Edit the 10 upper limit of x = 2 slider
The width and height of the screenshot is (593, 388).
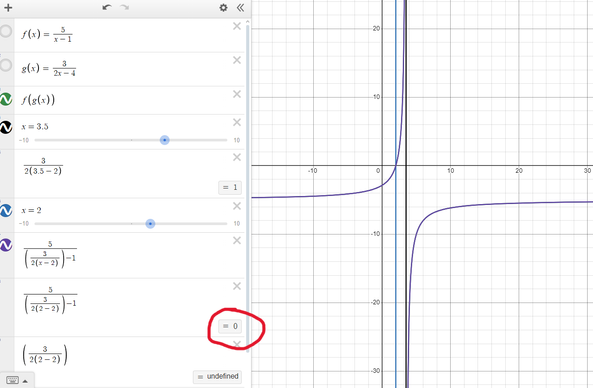pos(237,223)
